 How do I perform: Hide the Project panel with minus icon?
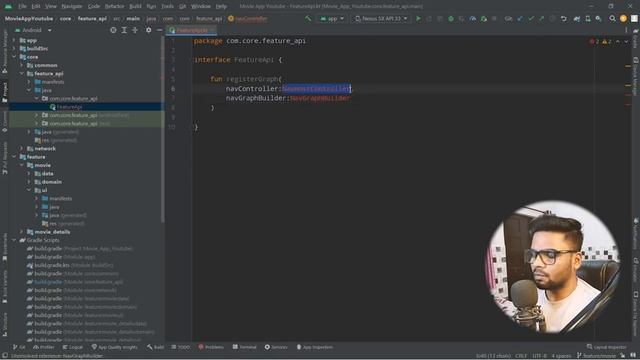[159, 30]
